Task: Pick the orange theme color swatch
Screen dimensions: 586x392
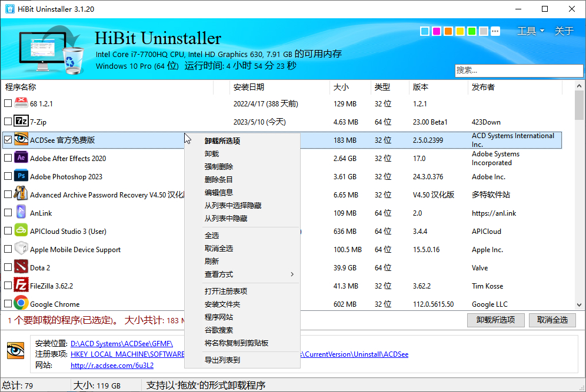Action: point(448,31)
